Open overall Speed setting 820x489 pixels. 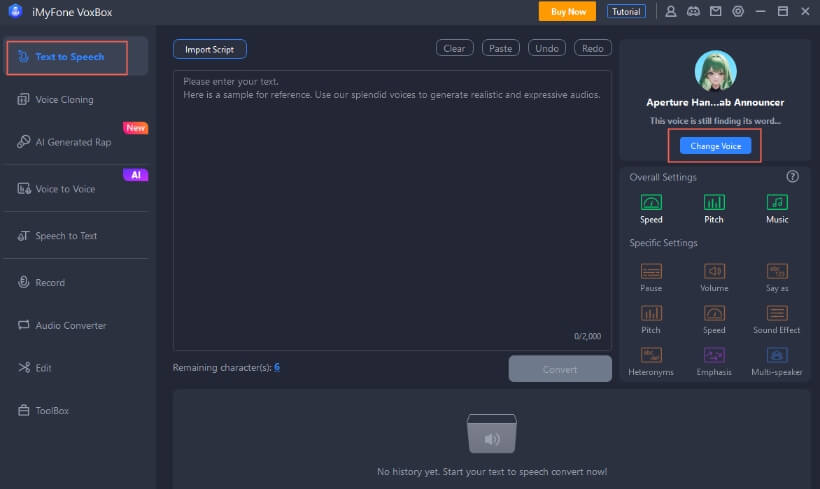[x=651, y=208]
